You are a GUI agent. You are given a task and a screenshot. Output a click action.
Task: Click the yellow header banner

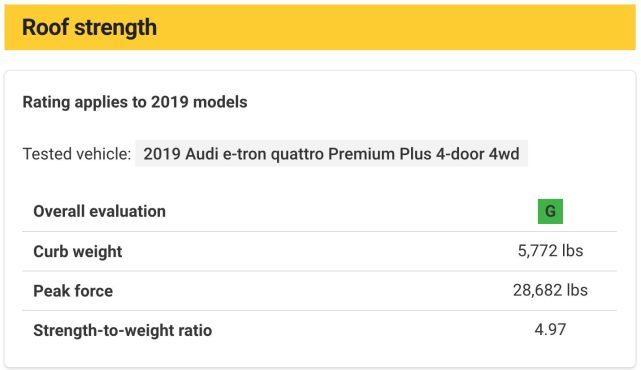320,27
